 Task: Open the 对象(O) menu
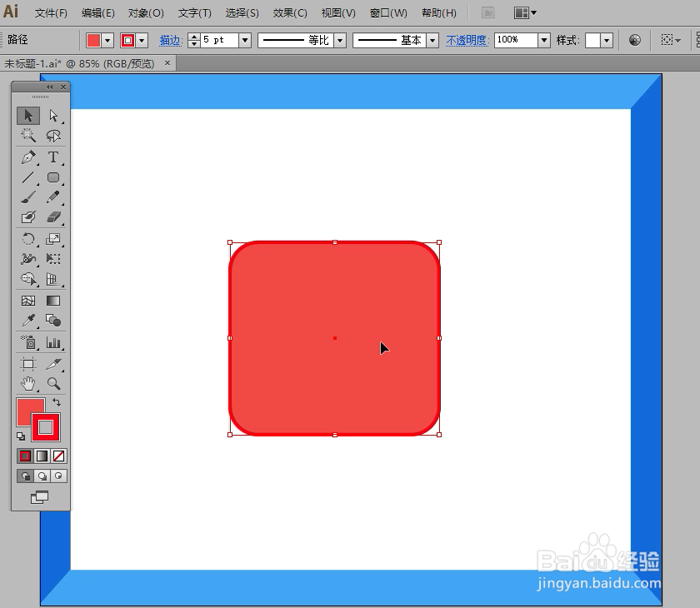point(146,13)
